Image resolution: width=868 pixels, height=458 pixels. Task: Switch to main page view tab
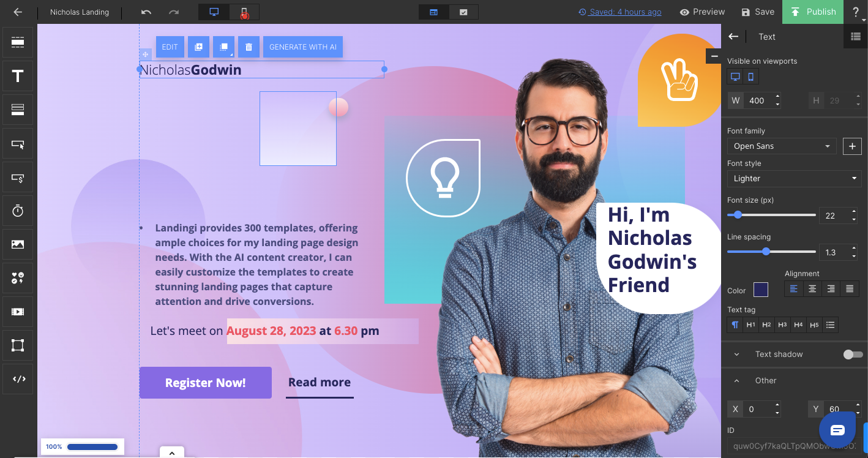[434, 12]
